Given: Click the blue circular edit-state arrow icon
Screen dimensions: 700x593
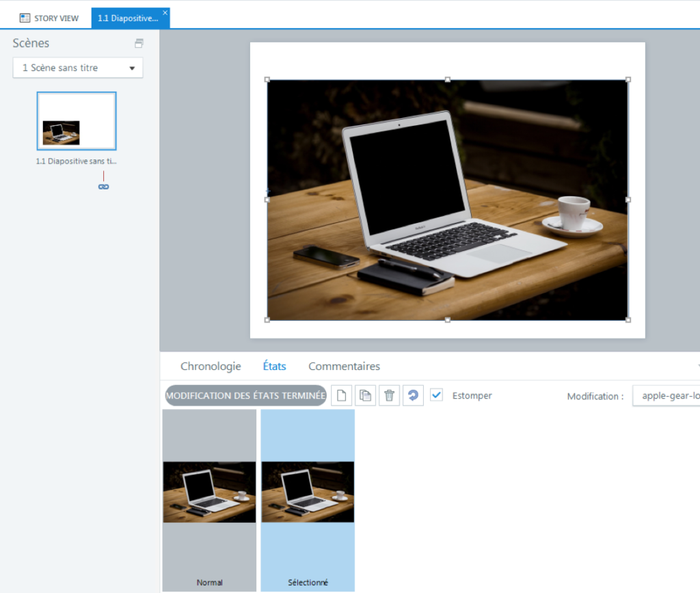Looking at the screenshot, I should (x=413, y=395).
